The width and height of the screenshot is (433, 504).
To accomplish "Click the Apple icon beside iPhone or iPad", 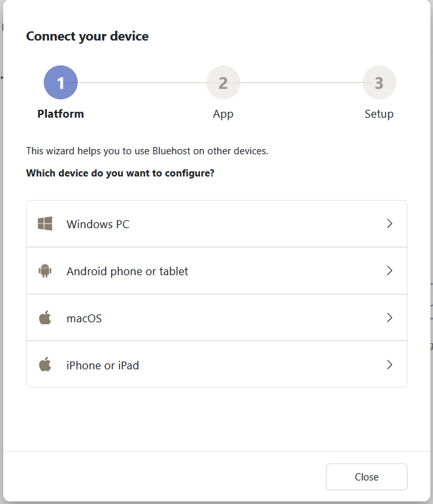I will (x=45, y=365).
